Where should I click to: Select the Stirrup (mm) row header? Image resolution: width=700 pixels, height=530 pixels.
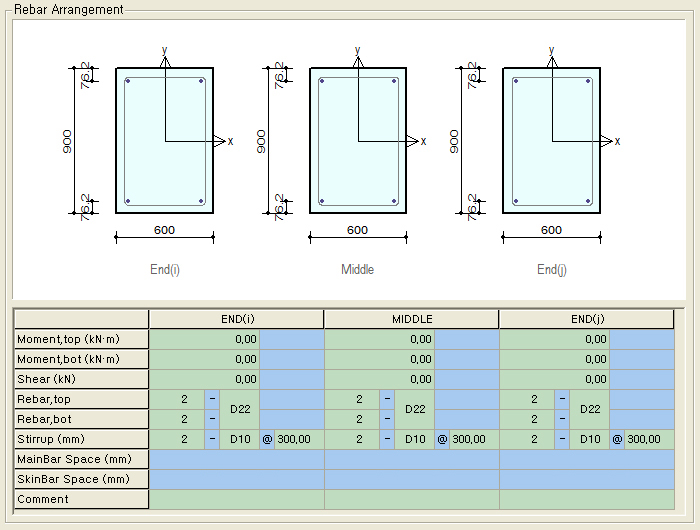click(81, 439)
